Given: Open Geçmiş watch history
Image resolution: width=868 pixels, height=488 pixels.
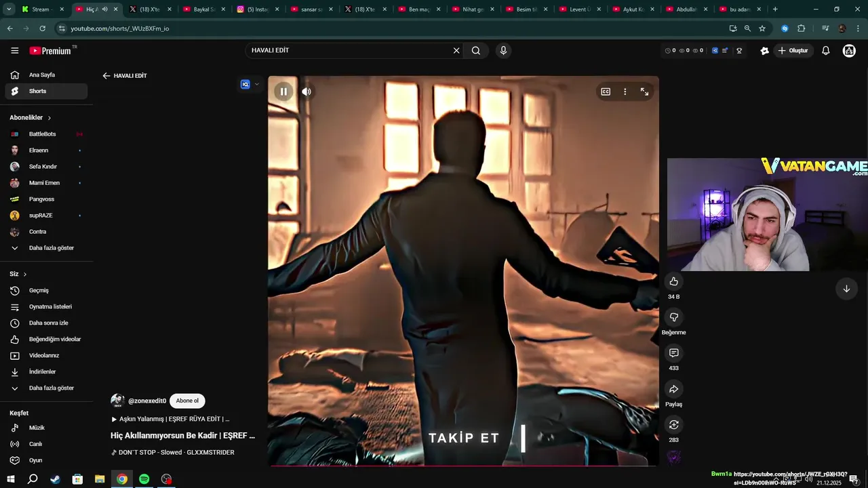Looking at the screenshot, I should pyautogui.click(x=46, y=291).
